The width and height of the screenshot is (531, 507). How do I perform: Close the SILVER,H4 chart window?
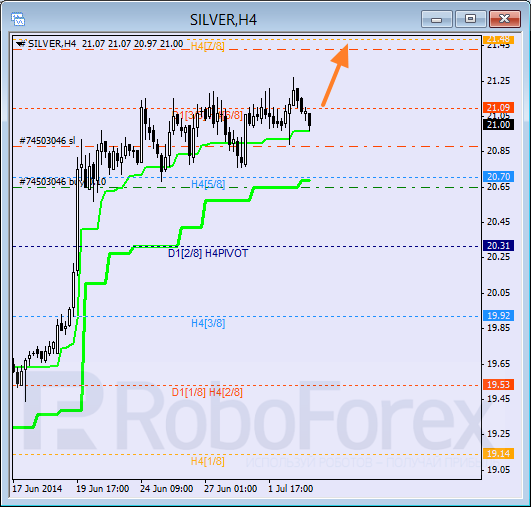pyautogui.click(x=505, y=19)
